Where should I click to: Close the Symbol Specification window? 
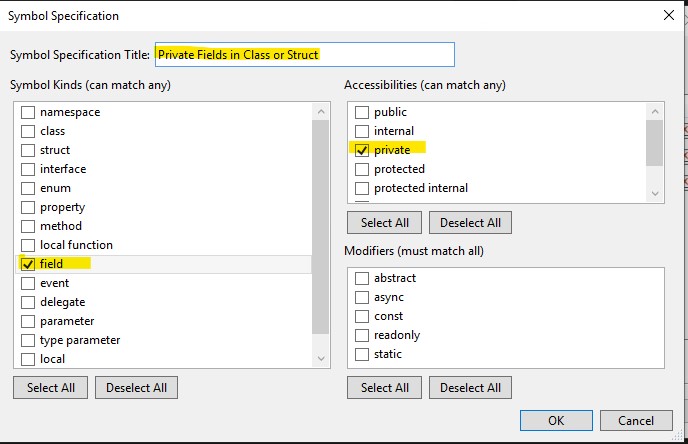tap(668, 15)
